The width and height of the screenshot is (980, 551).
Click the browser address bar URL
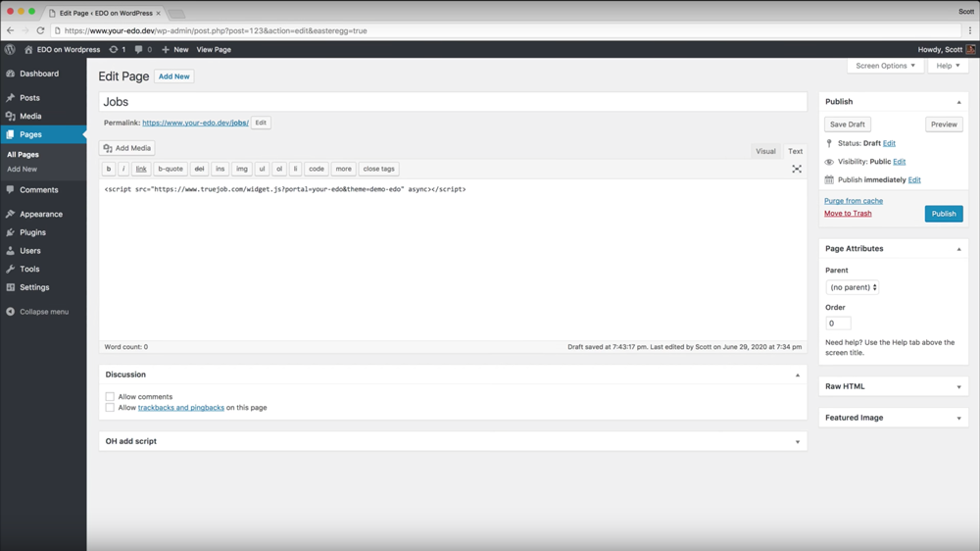tap(216, 30)
